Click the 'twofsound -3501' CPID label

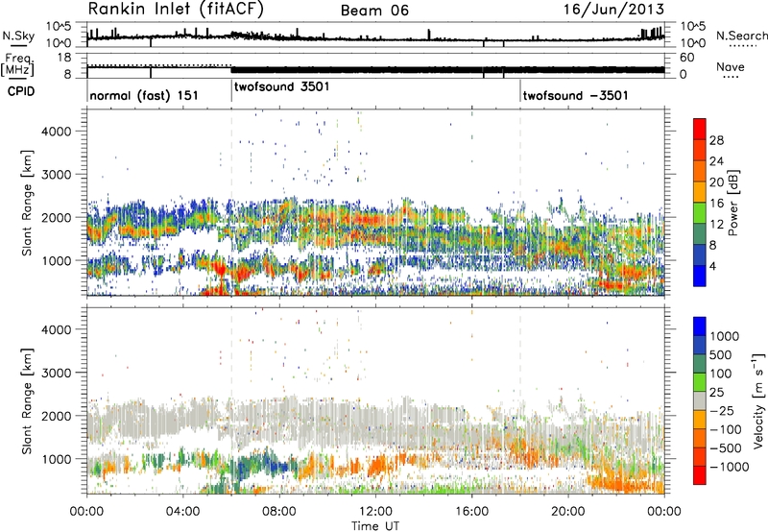coord(575,95)
